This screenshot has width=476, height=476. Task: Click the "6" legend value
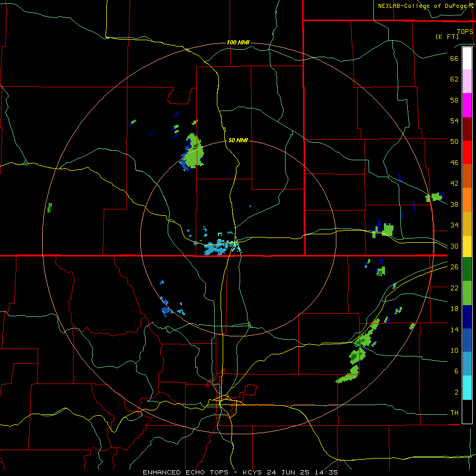456,371
